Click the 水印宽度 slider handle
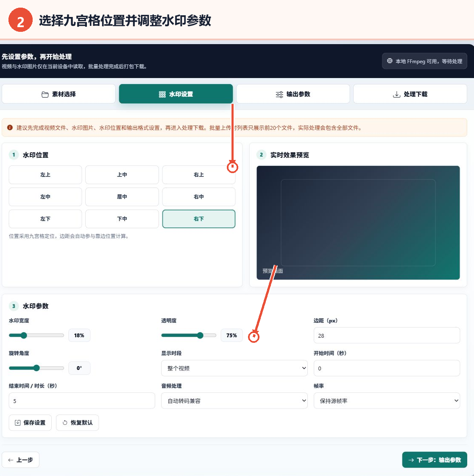 24,336
